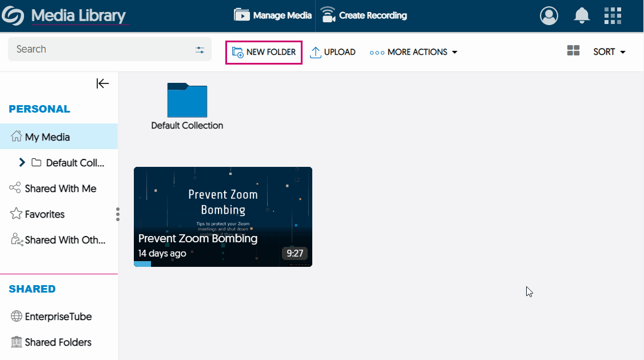This screenshot has width=644, height=360.
Task: Open the Sort dropdown
Action: (x=609, y=52)
